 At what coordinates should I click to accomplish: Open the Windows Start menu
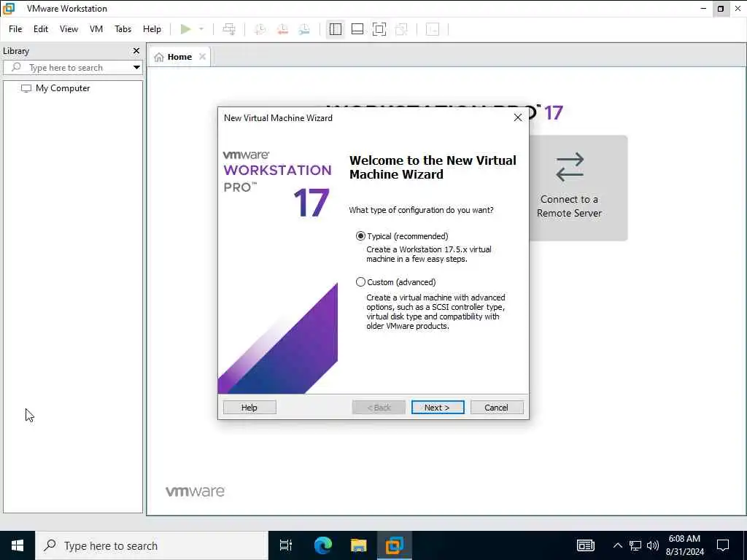click(18, 545)
